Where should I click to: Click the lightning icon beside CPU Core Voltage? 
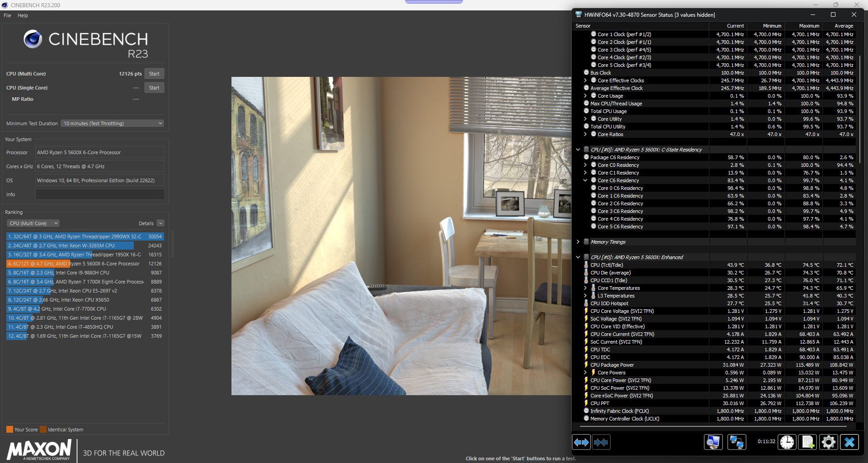(x=586, y=311)
